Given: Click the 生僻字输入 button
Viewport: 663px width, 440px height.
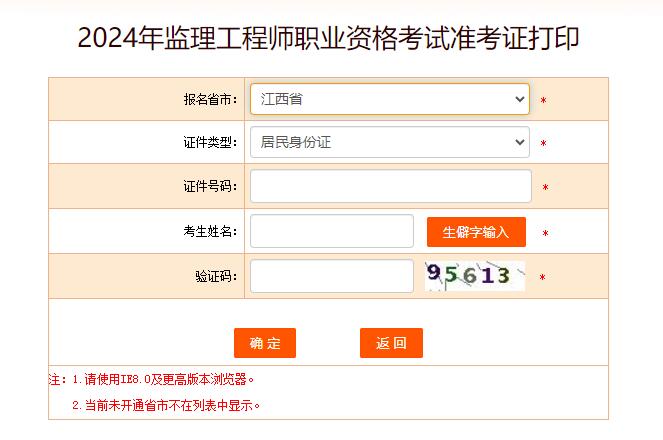Looking at the screenshot, I should coord(476,232).
